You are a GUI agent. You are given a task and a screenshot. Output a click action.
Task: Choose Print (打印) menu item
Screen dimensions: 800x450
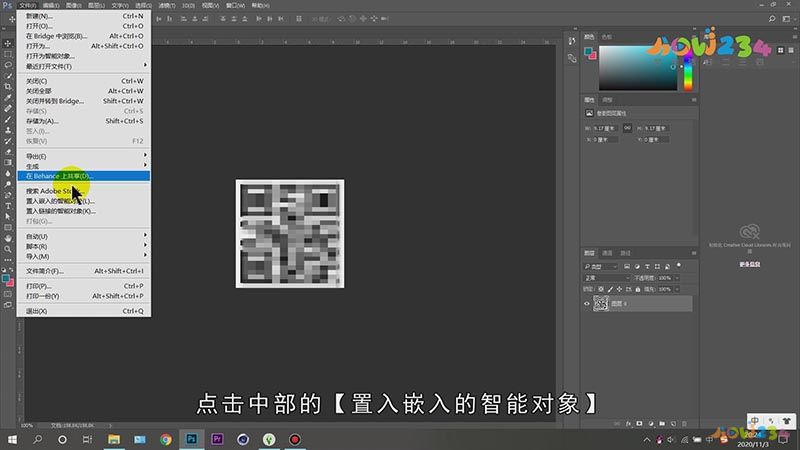[84, 286]
